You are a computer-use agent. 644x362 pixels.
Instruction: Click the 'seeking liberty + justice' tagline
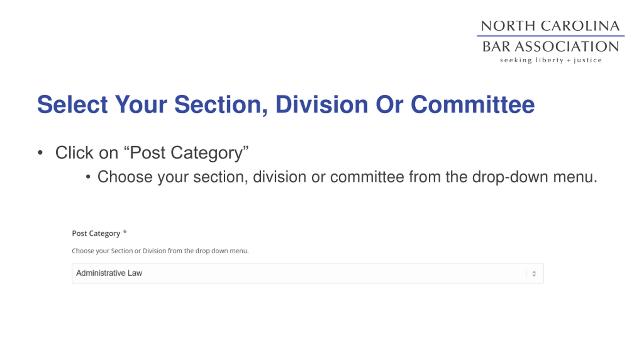(551, 60)
